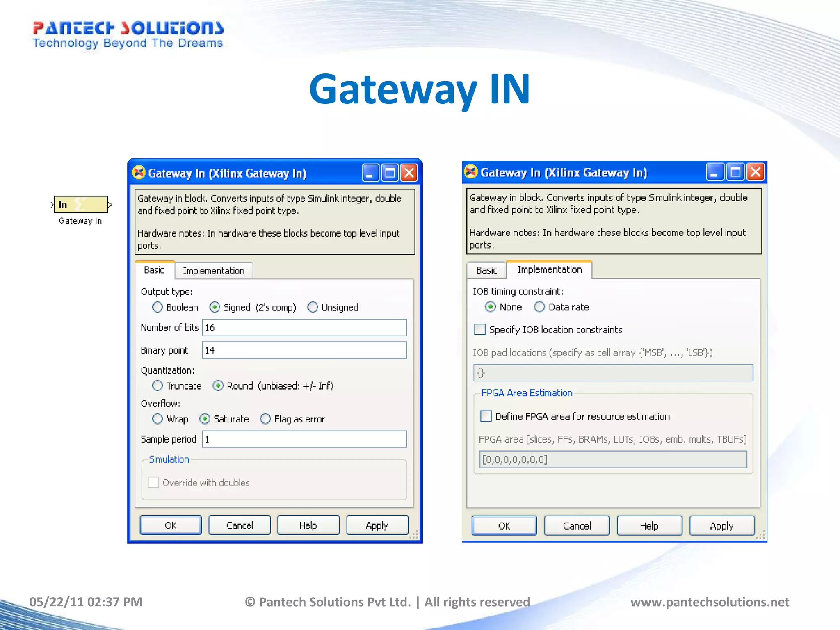
Task: Set overflow to Flag as error
Action: [x=265, y=419]
